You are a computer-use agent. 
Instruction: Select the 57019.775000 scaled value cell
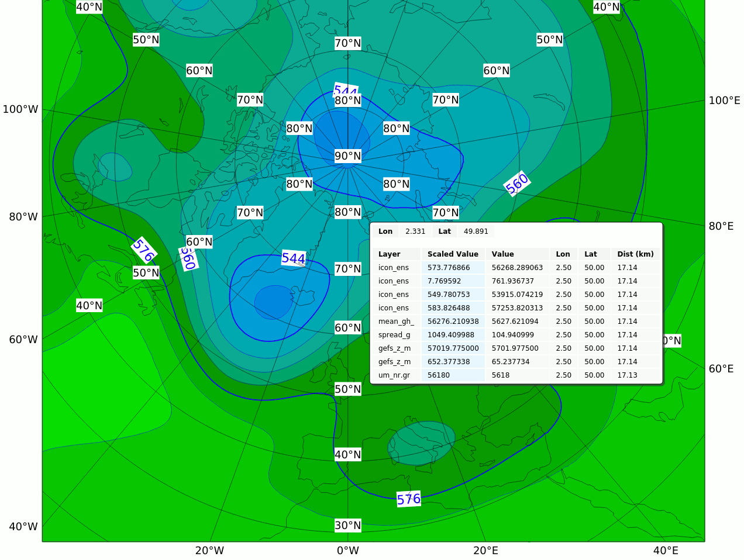click(453, 348)
